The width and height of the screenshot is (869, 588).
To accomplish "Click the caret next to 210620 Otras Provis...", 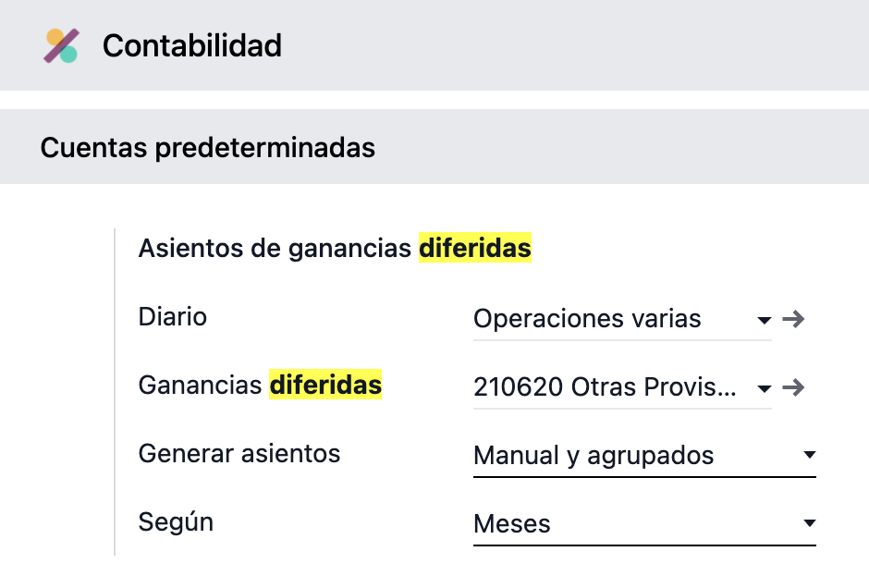I will (x=765, y=389).
